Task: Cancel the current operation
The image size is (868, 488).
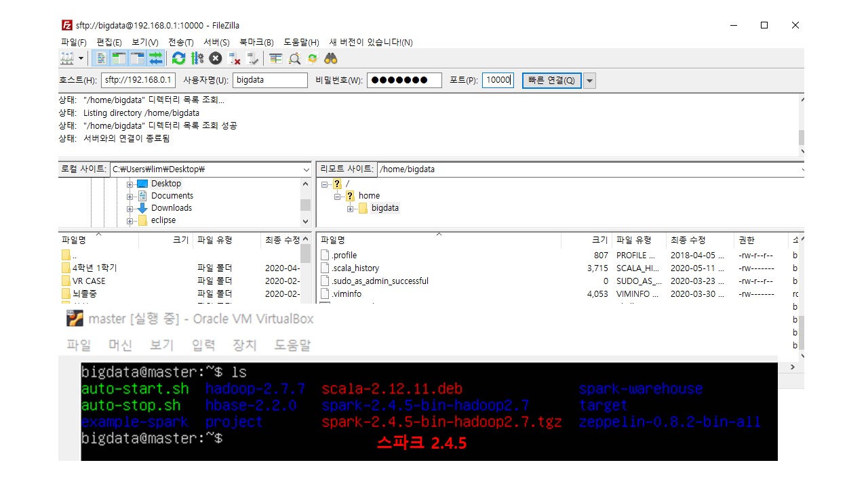Action: click(x=216, y=58)
